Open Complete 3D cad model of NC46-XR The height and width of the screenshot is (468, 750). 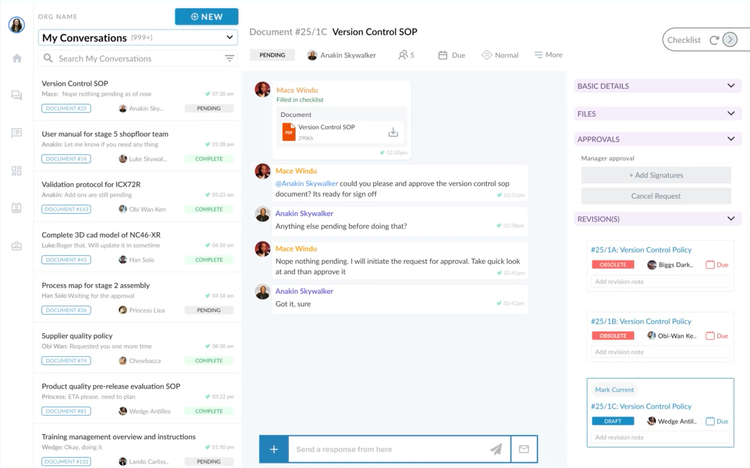pyautogui.click(x=138, y=247)
